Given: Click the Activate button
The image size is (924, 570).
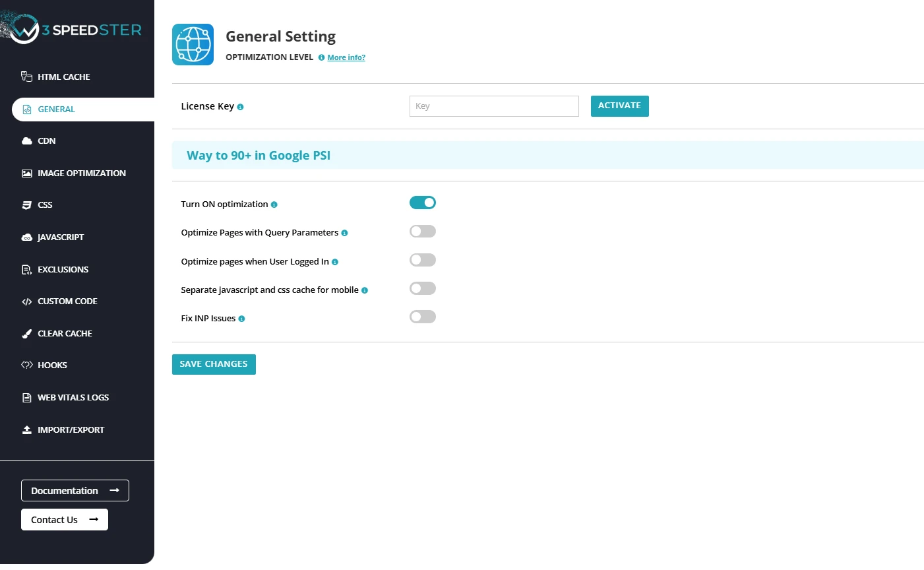Looking at the screenshot, I should 619,106.
